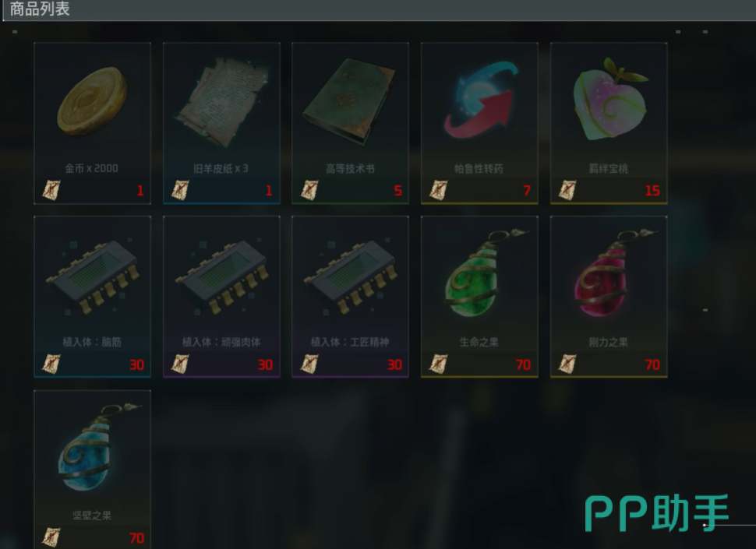The height and width of the screenshot is (549, 756).
Task: Click the 刚力之果 item name label
Action: (x=609, y=342)
